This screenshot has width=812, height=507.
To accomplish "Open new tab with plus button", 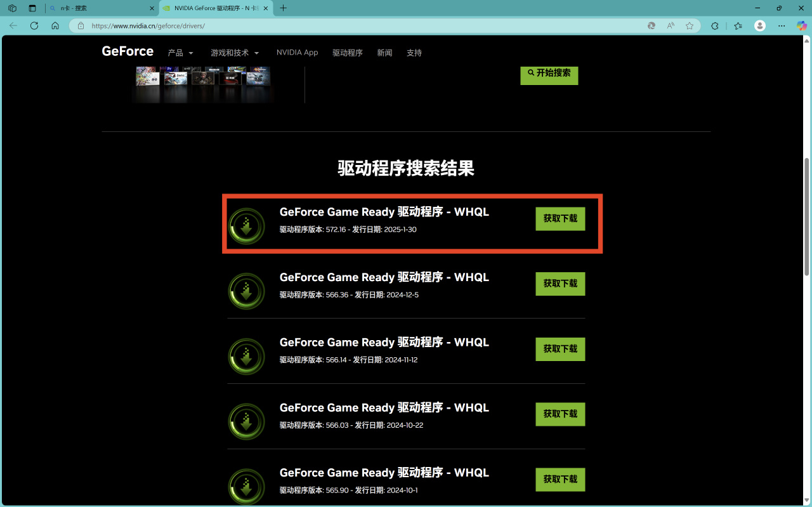I will pyautogui.click(x=284, y=8).
